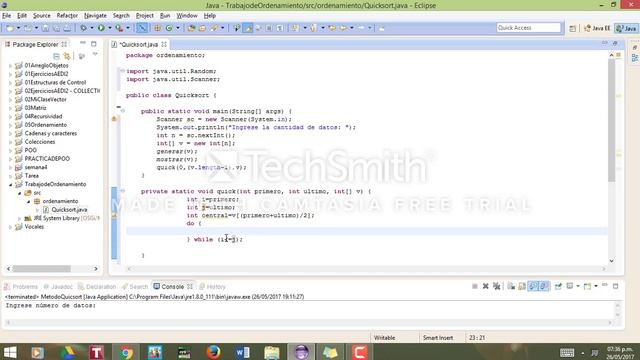Click the Collapse All icon in Package Explorer

(56, 56)
